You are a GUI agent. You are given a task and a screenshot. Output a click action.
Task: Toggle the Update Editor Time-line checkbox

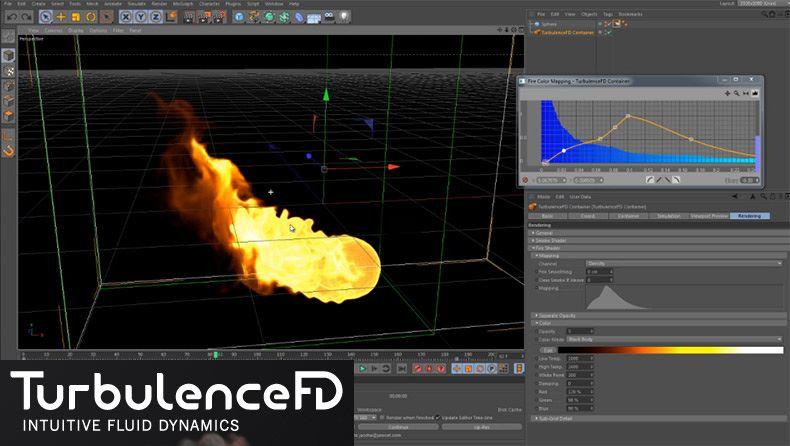pos(437,418)
